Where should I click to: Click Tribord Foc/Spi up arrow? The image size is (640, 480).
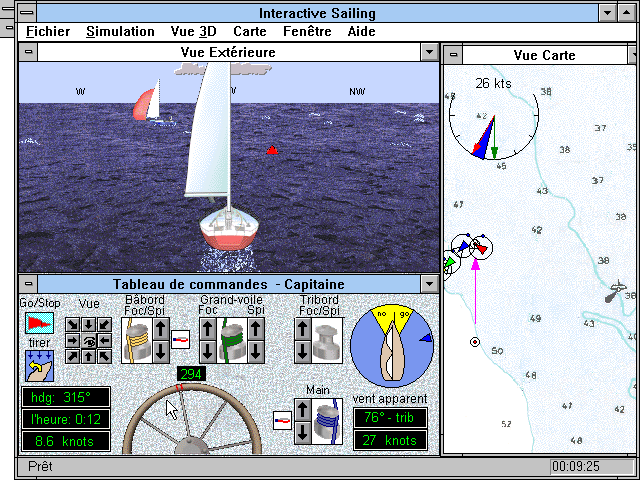pos(302,329)
